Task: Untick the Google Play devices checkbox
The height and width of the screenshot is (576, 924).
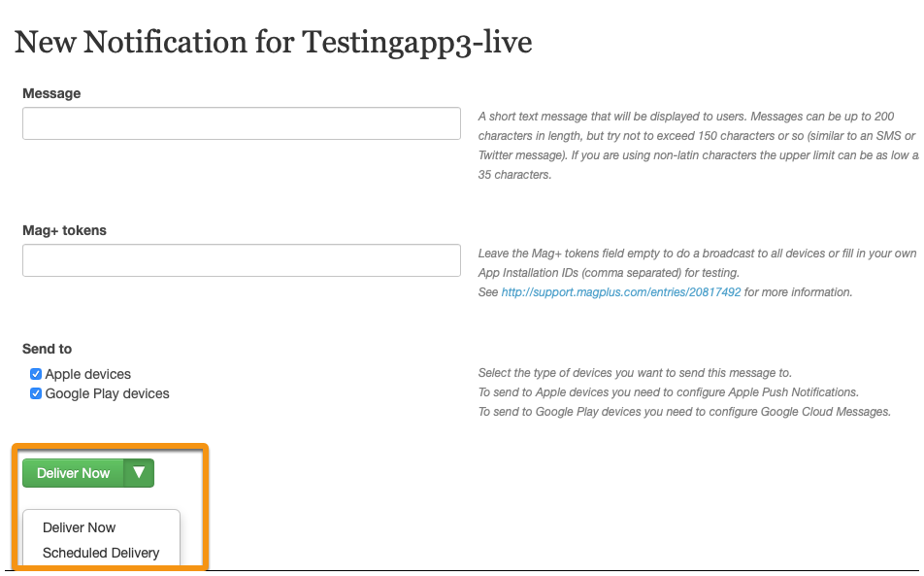Action: pos(36,393)
